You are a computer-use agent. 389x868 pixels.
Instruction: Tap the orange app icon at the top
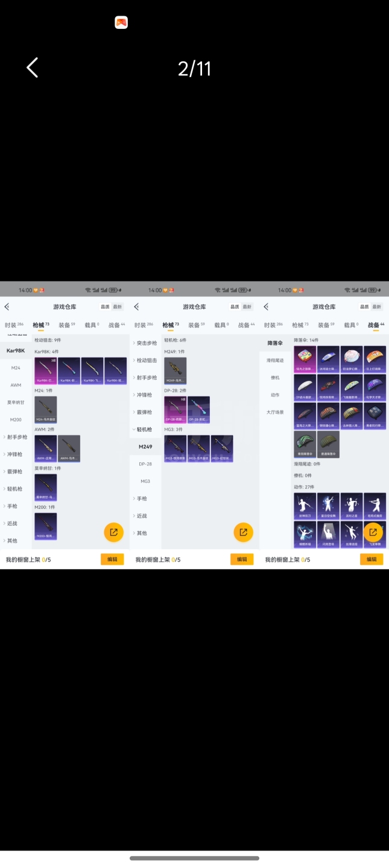point(121,23)
